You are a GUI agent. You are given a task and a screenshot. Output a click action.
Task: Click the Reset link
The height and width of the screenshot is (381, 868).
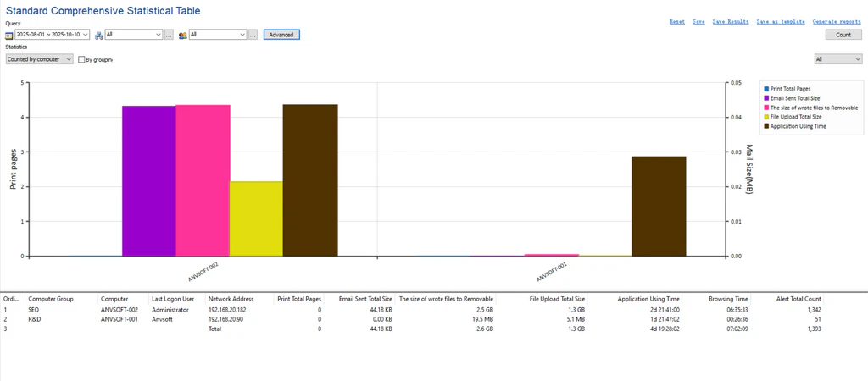pyautogui.click(x=677, y=21)
